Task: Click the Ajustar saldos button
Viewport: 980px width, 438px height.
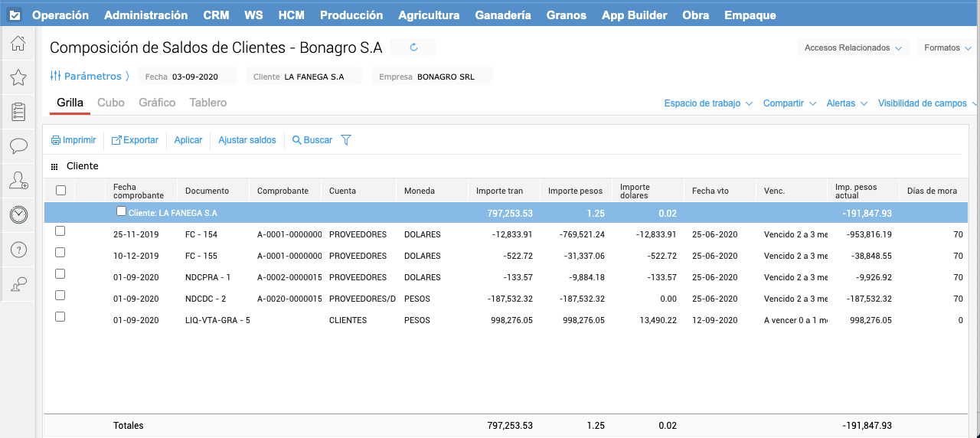Action: (x=247, y=140)
